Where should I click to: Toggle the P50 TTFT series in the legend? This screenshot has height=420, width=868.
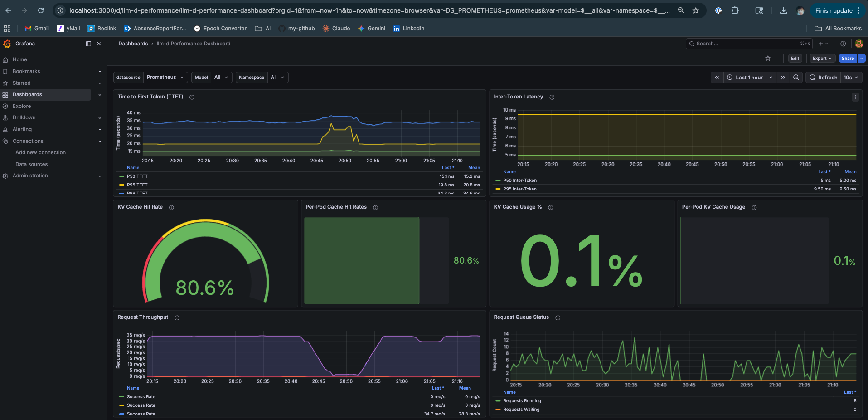[137, 176]
